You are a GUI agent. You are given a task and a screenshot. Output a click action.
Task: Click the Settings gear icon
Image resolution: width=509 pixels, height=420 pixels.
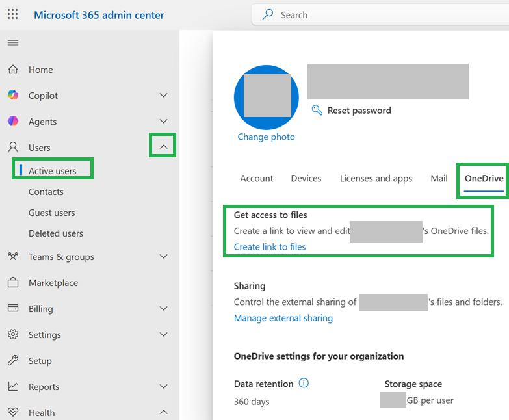[13, 334]
